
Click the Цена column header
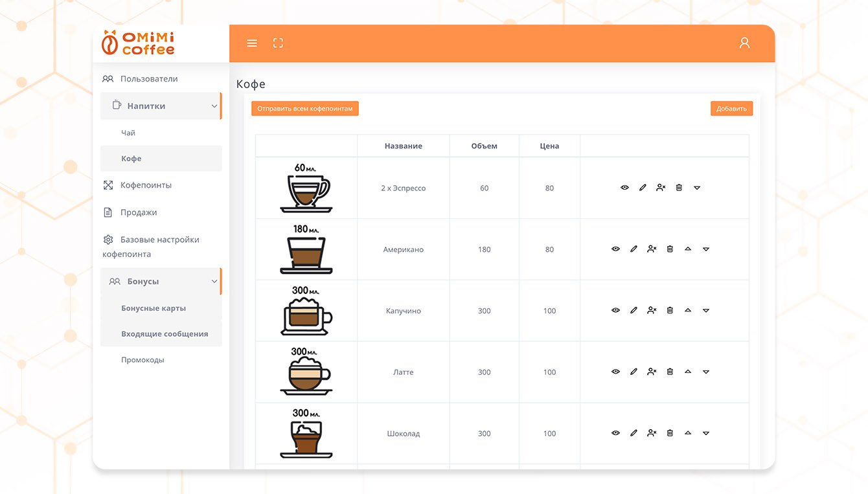click(x=549, y=146)
